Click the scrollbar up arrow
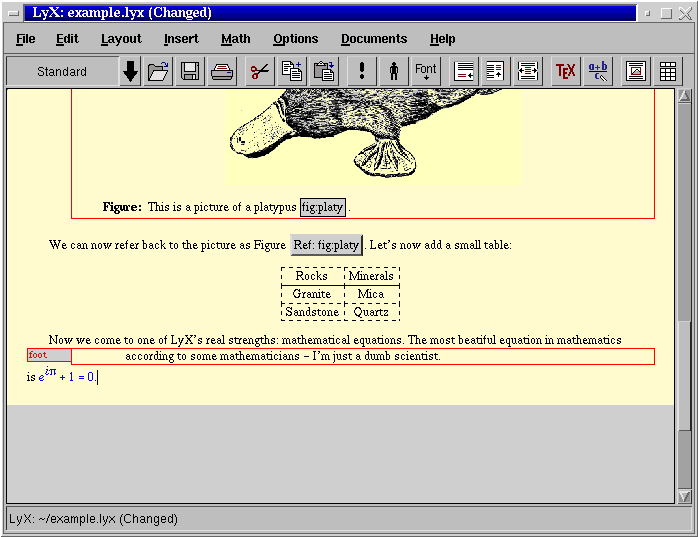 pyautogui.click(x=684, y=96)
